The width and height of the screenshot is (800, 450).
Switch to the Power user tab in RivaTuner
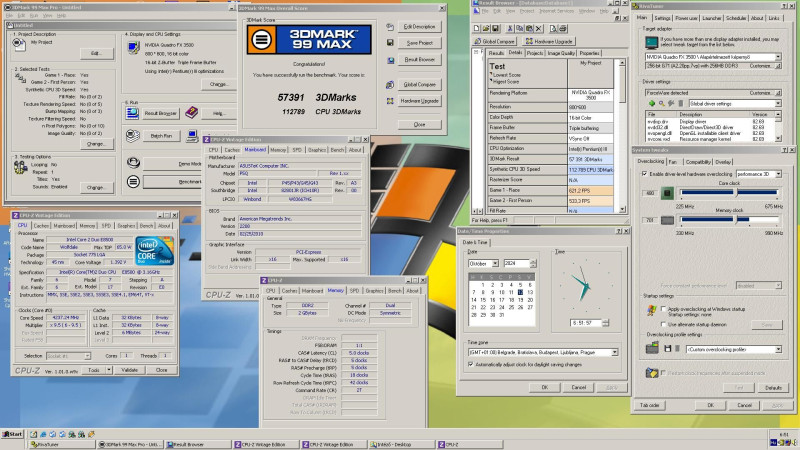[x=686, y=18]
